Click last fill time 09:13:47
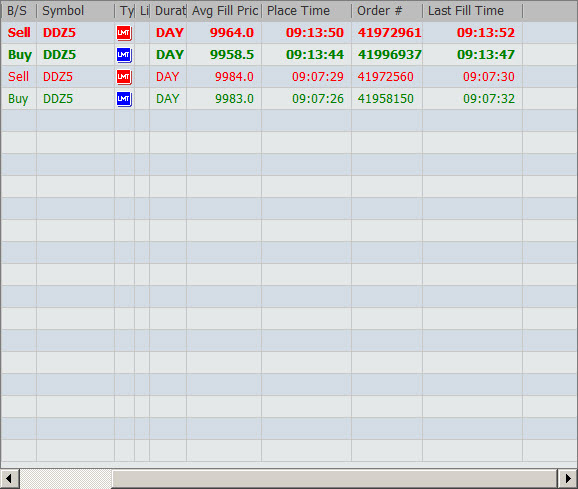 coord(486,55)
